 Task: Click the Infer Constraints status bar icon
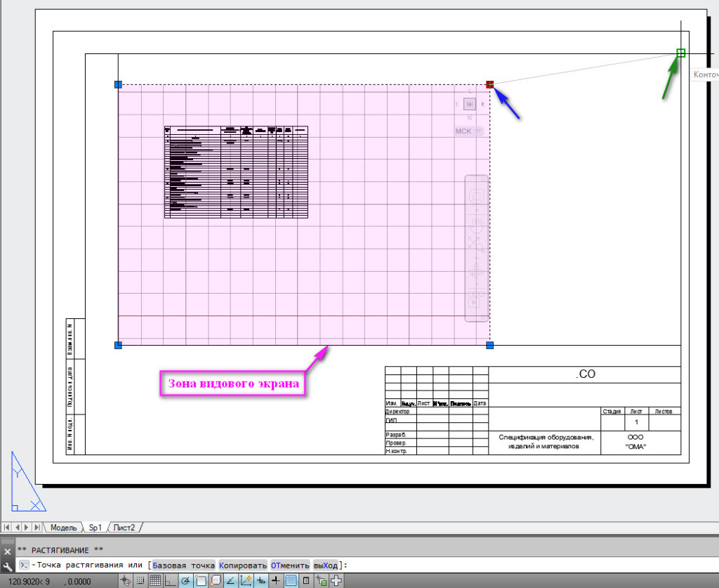(125, 580)
